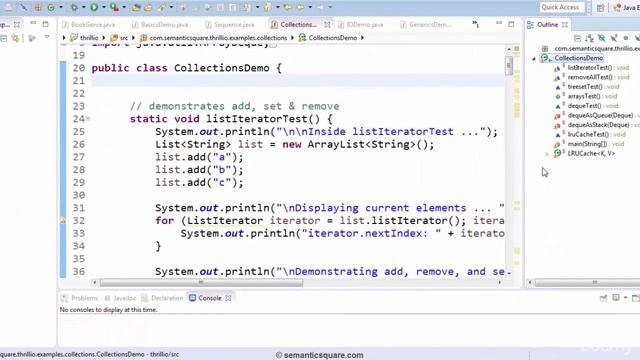
Task: Click the Debug bug icon in toolbar
Action: pos(74,7)
